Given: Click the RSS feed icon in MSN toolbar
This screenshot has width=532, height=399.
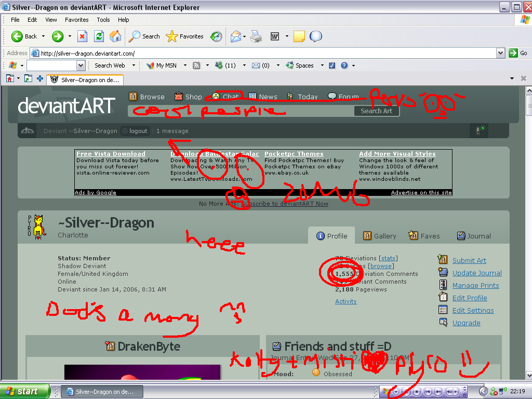Looking at the screenshot, I should tap(196, 65).
